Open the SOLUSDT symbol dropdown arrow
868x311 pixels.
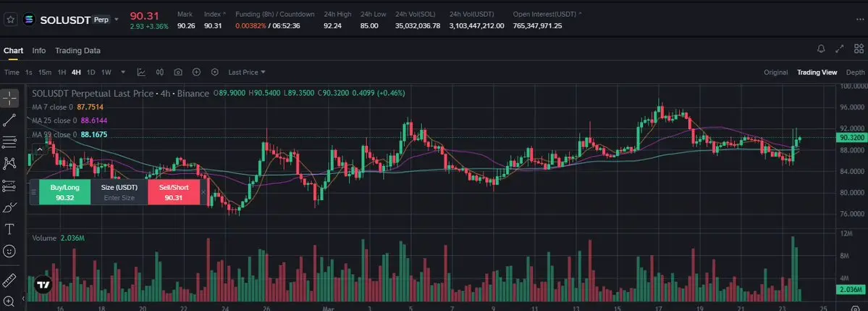coord(117,20)
